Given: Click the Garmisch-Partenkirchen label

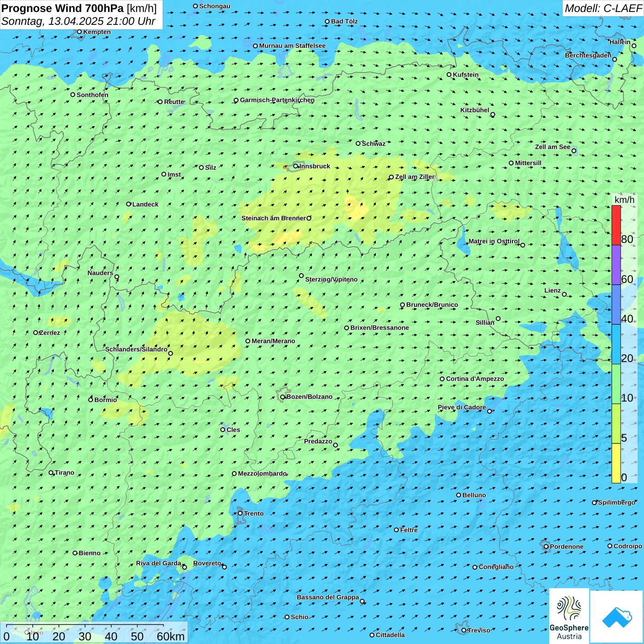Looking at the screenshot, I should point(277,100).
